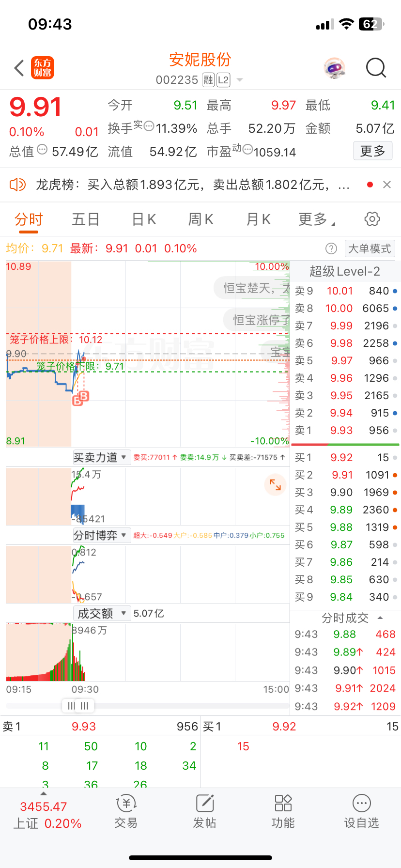Viewport: 401px width, 868px height.
Task: Open 功能 functions icon
Action: 283,811
